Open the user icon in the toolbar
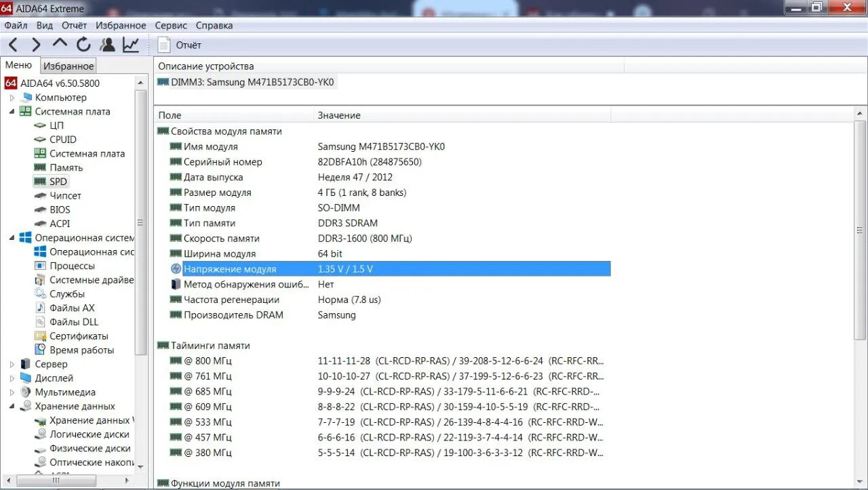The image size is (868, 490). [x=107, y=45]
